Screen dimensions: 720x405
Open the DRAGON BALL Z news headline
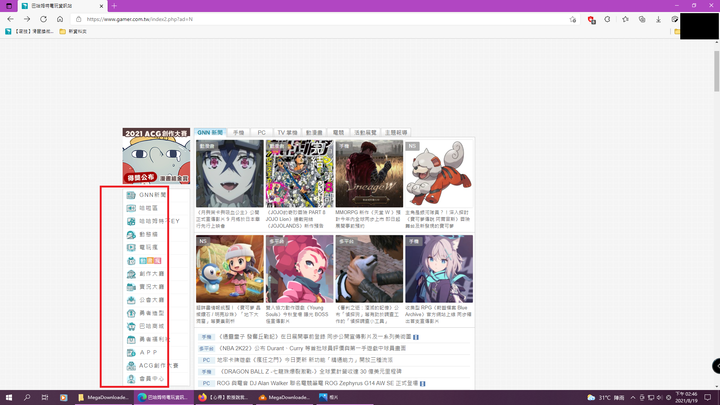tap(311, 371)
